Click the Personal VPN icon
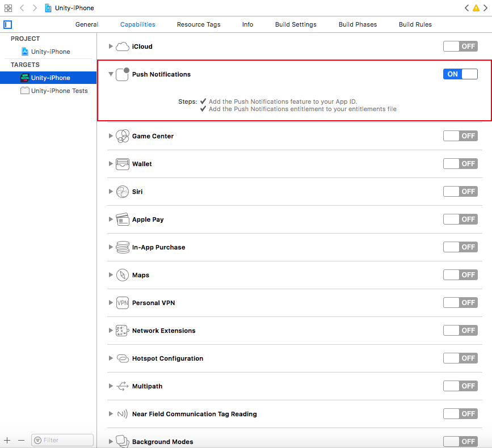The image size is (492, 448). [x=123, y=303]
